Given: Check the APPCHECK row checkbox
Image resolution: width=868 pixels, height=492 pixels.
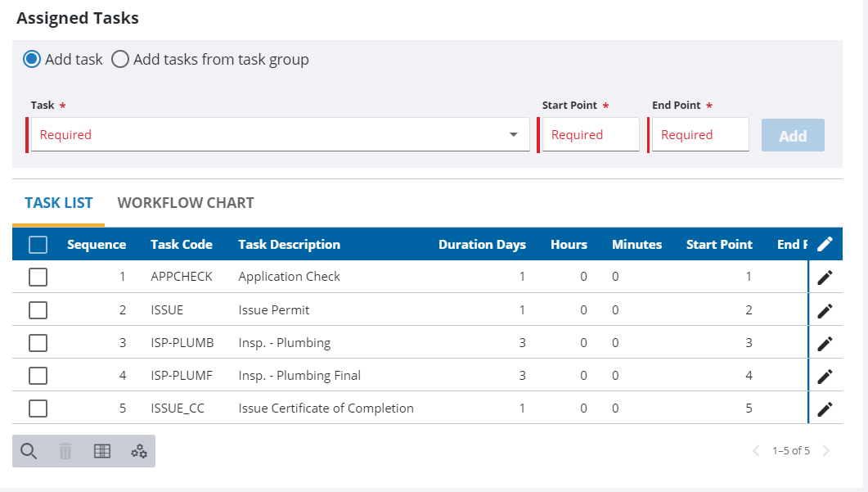Looking at the screenshot, I should pos(38,277).
